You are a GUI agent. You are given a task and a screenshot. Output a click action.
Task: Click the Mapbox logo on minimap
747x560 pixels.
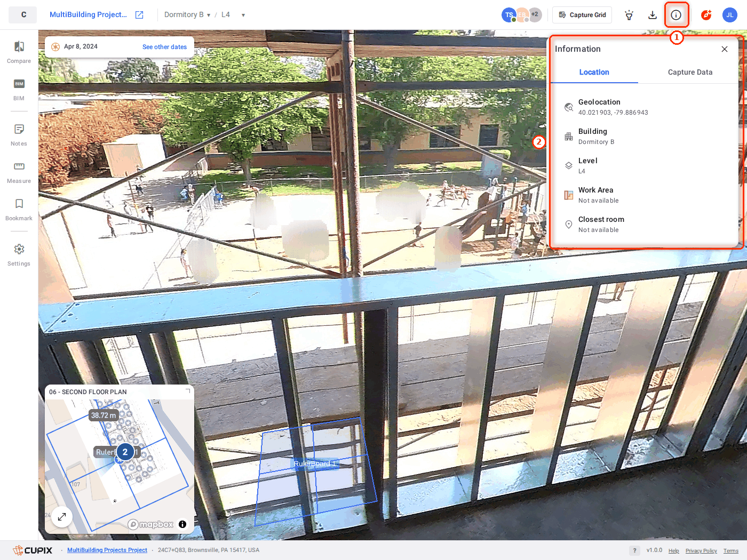(x=151, y=524)
